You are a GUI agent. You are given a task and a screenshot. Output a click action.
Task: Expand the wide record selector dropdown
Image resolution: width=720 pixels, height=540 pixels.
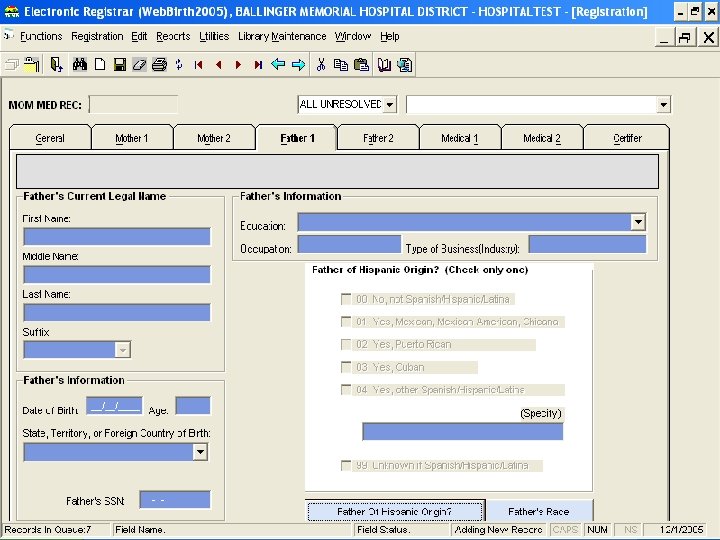pyautogui.click(x=663, y=105)
